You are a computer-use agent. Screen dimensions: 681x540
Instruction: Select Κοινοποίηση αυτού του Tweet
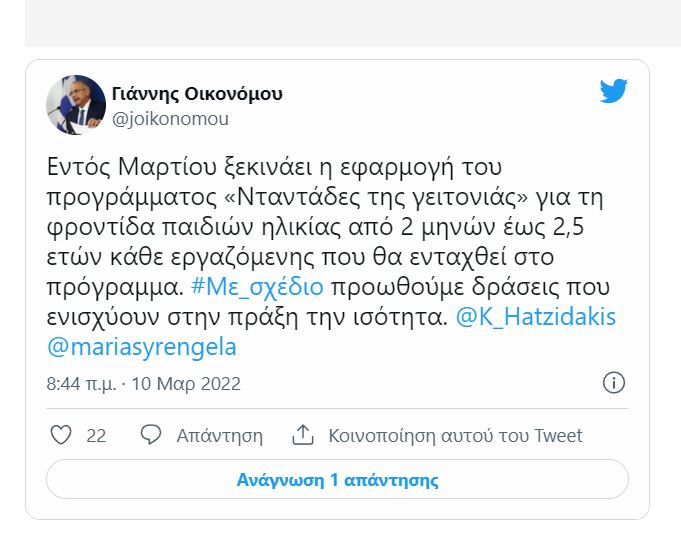455,436
